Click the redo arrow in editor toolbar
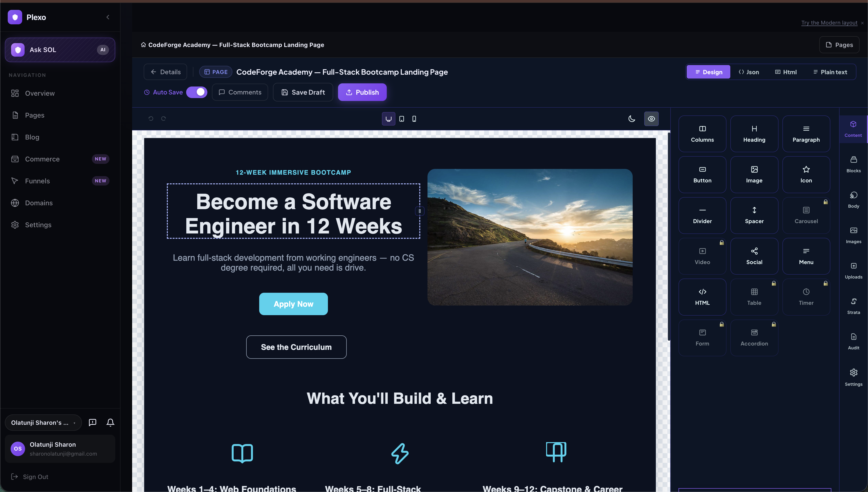The height and width of the screenshot is (492, 868). [x=163, y=119]
